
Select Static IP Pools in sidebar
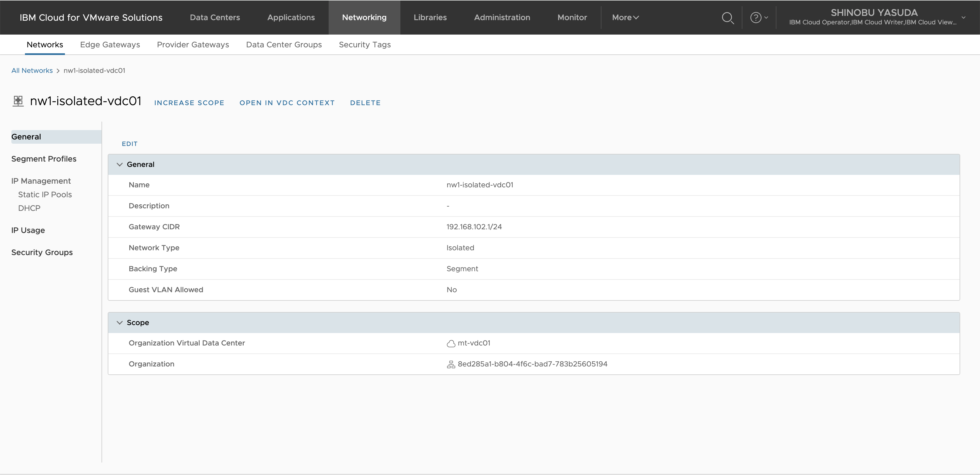point(45,194)
